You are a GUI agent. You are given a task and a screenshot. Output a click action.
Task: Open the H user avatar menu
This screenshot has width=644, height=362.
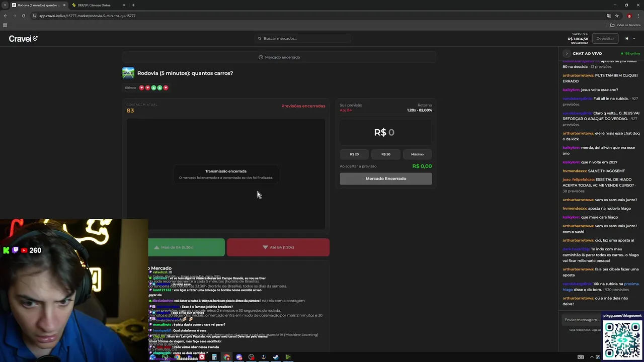[x=627, y=39]
